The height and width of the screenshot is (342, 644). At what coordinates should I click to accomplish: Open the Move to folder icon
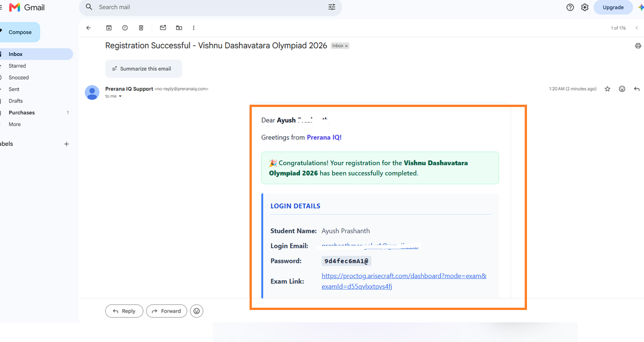(179, 28)
